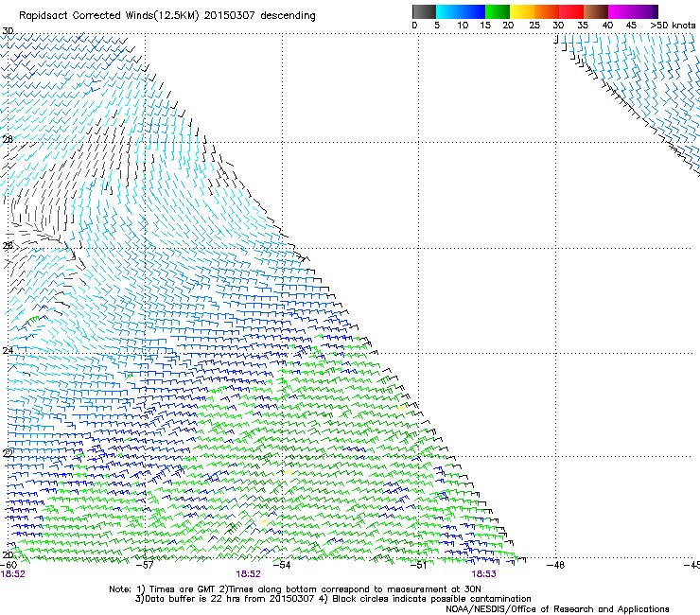Screen dimensions: 700x615
Task: Click the 'Data buffer is 22 hrs' note line
Action: tap(333, 599)
